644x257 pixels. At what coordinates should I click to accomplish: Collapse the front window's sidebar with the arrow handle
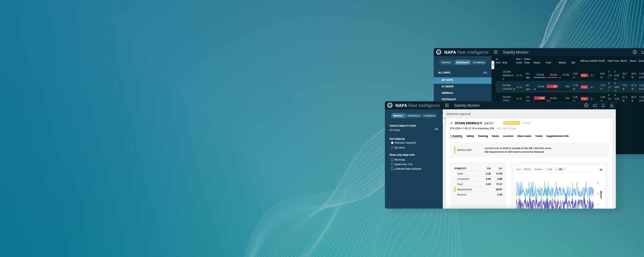[x=444, y=118]
